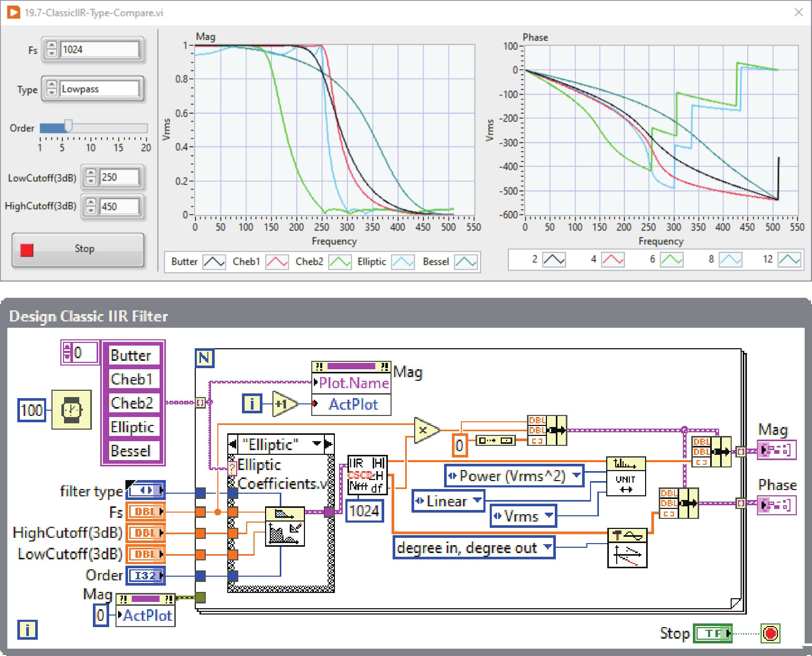Select the For Loop N count terminal

click(204, 358)
